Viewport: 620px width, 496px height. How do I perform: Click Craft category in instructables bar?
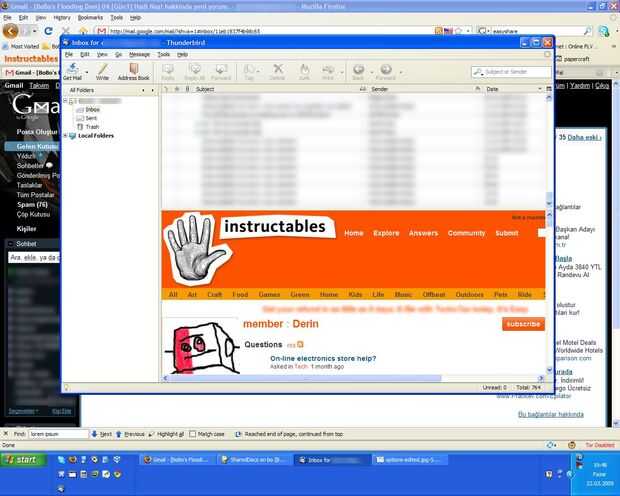[214, 295]
